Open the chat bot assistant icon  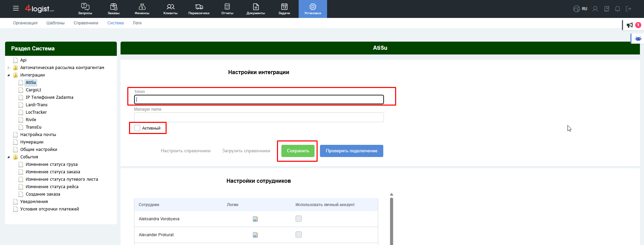(x=638, y=39)
